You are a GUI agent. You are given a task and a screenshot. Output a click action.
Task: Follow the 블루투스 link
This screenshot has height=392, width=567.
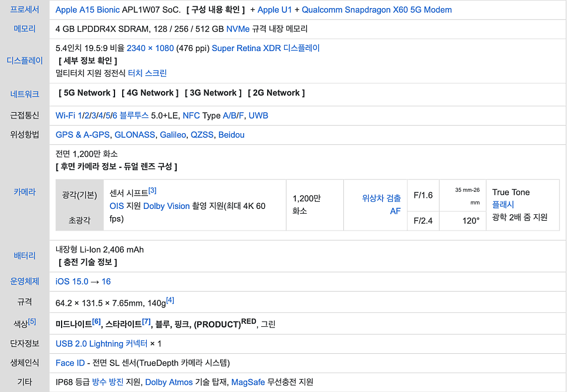(x=134, y=116)
